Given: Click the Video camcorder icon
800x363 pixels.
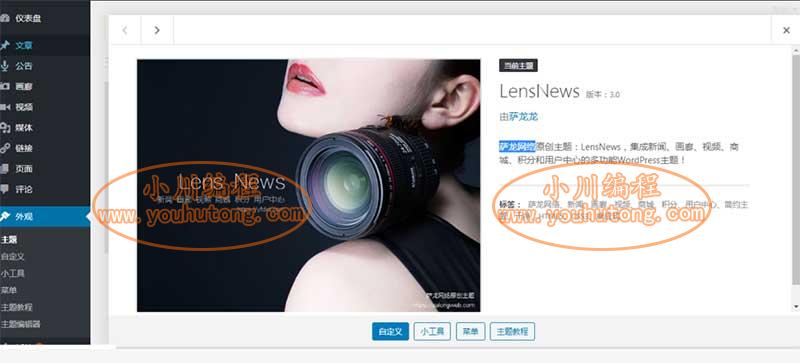Looking at the screenshot, I should (5, 107).
